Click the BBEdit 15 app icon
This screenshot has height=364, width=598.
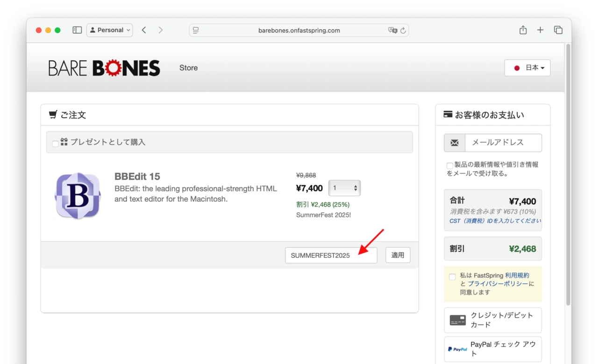[78, 196]
